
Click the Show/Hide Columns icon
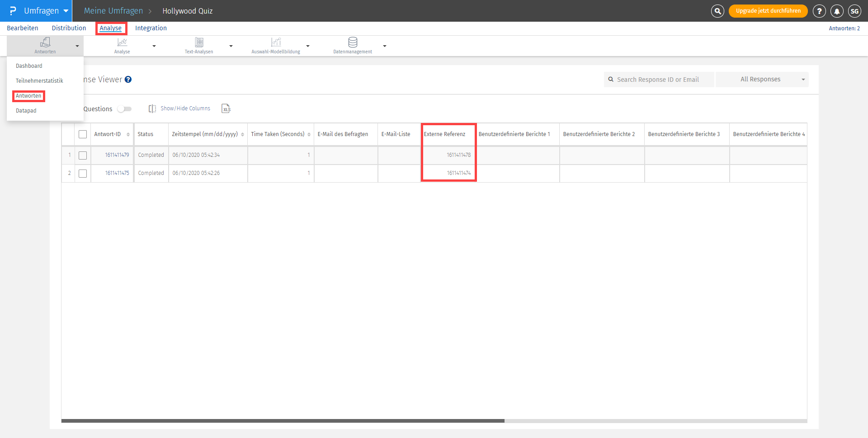coord(152,108)
